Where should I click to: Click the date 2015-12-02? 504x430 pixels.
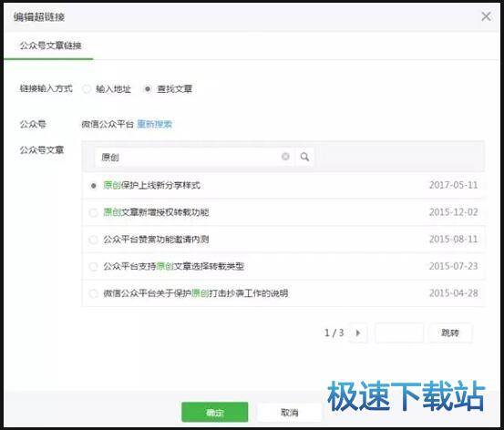point(454,212)
